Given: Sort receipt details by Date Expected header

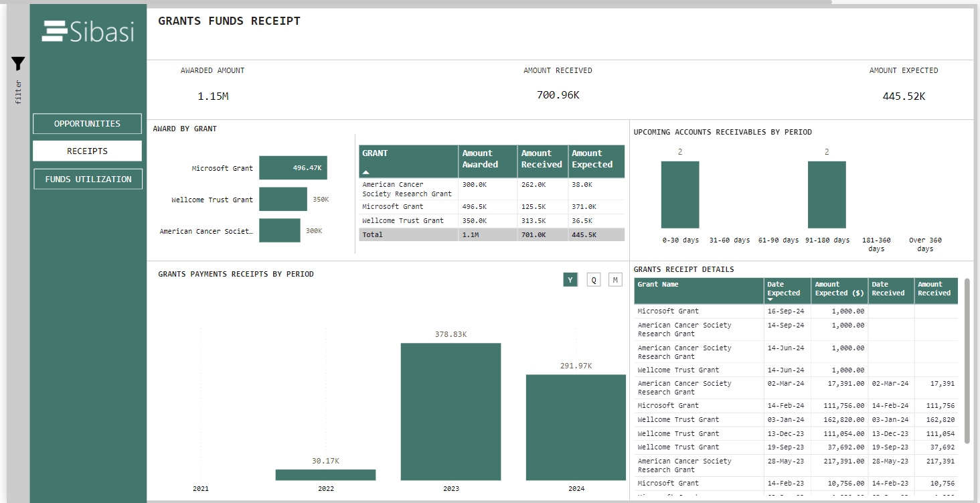Looking at the screenshot, I should coord(787,291).
